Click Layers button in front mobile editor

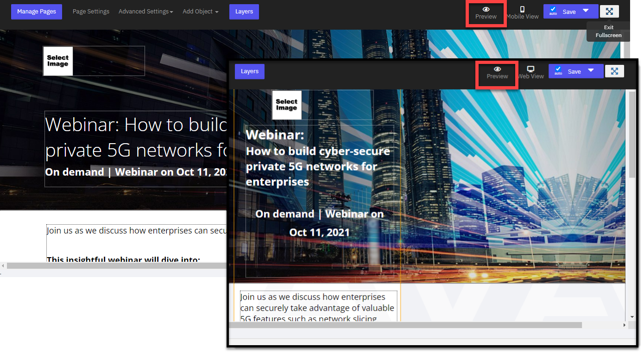click(250, 71)
